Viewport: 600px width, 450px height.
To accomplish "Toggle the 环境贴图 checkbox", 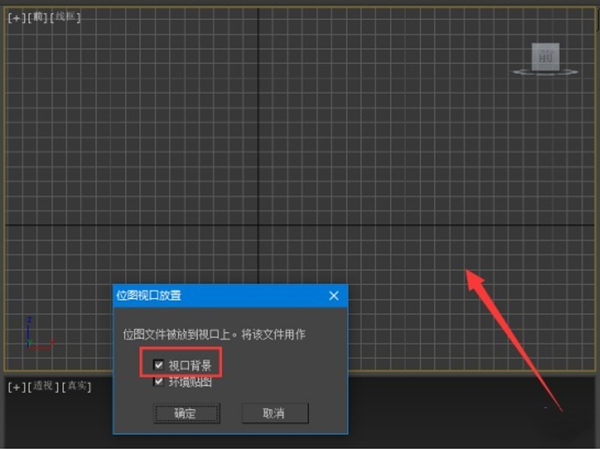I will click(159, 381).
